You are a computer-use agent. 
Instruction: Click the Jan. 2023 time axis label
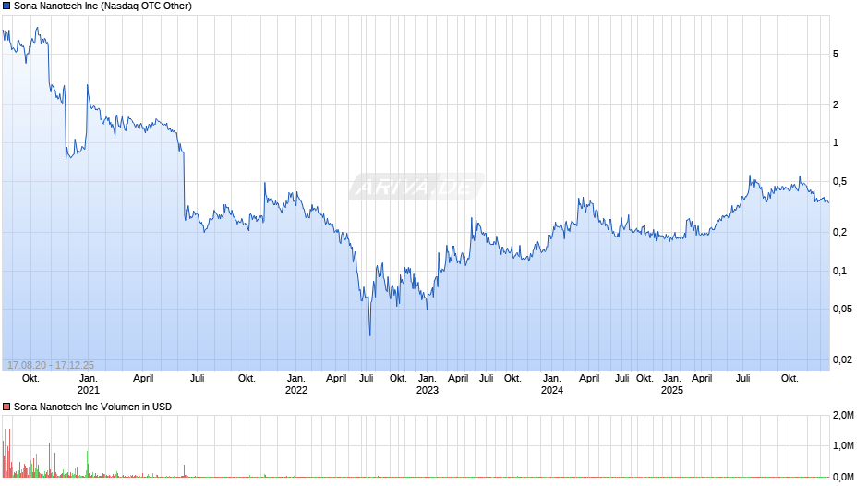pos(428,384)
